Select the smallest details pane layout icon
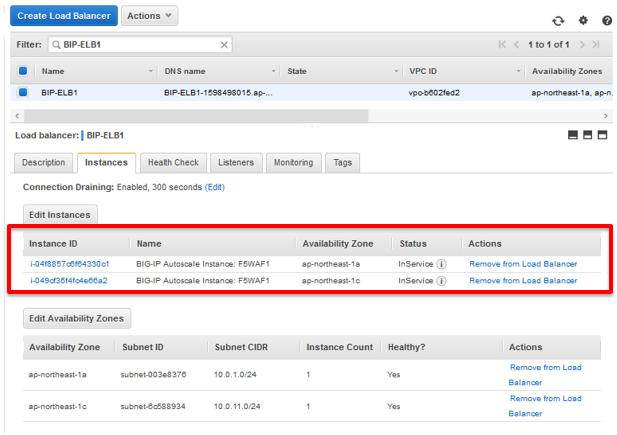Screen dimensions: 617x435 click(x=573, y=135)
